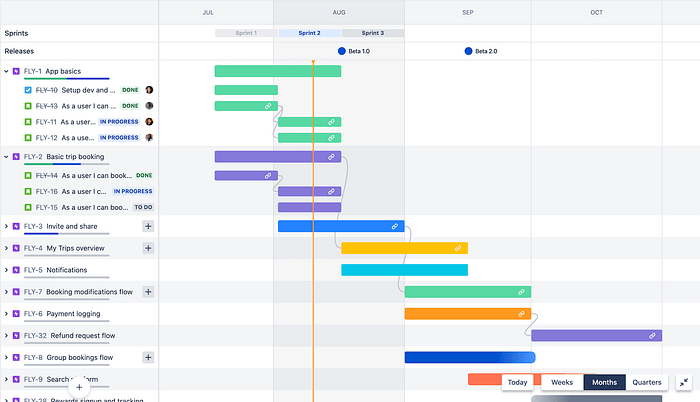Click the FLY-2 epic type icon
The height and width of the screenshot is (402, 700).
click(16, 157)
